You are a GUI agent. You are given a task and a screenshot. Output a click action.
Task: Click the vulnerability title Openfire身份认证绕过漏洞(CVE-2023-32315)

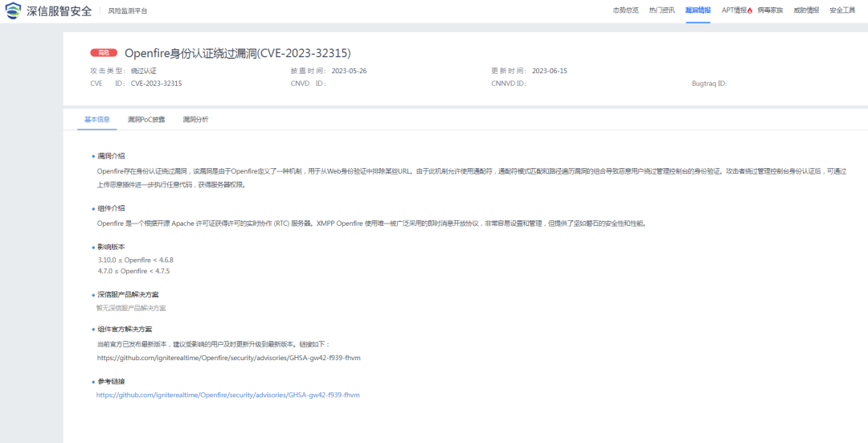pyautogui.click(x=237, y=53)
